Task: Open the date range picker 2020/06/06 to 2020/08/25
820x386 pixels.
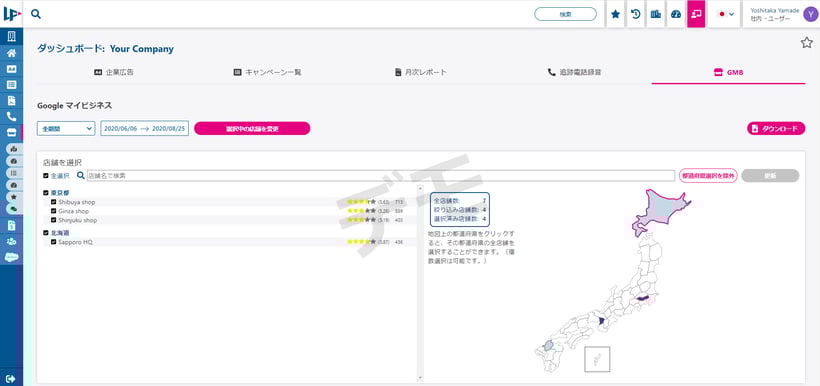Action: pyautogui.click(x=144, y=129)
